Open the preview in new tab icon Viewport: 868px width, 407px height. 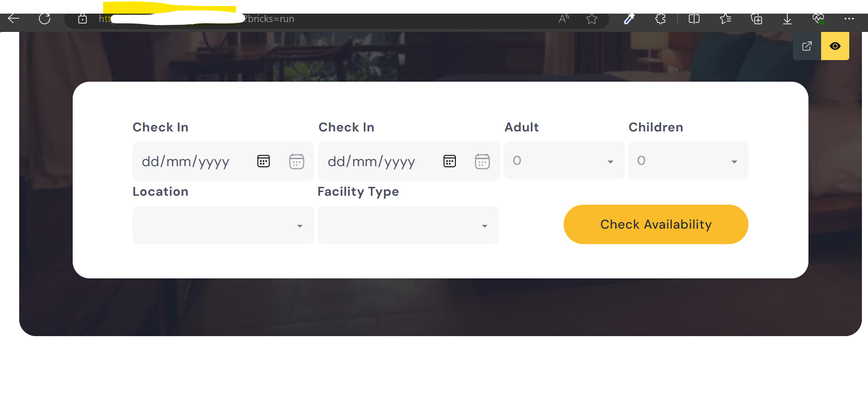click(807, 46)
